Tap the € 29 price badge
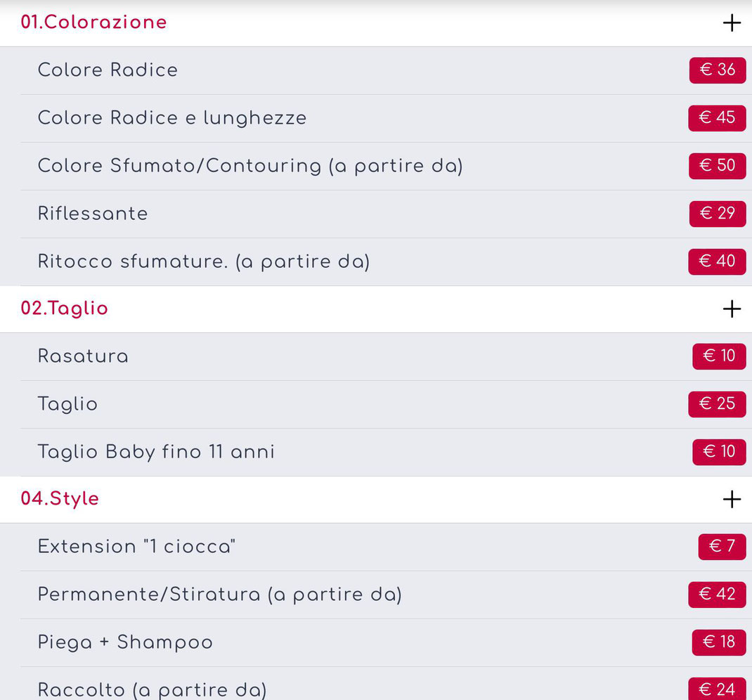Screen dimensions: 752x700 coord(718,214)
